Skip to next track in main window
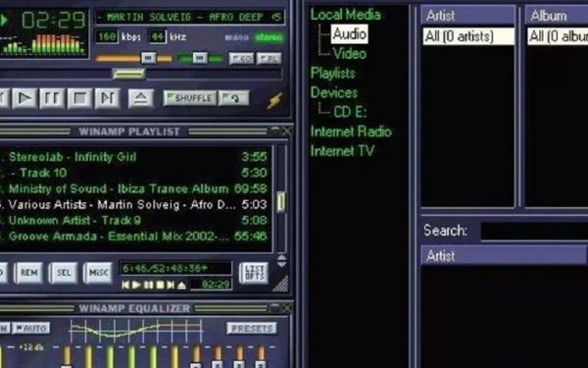This screenshot has width=588, height=368. (108, 98)
